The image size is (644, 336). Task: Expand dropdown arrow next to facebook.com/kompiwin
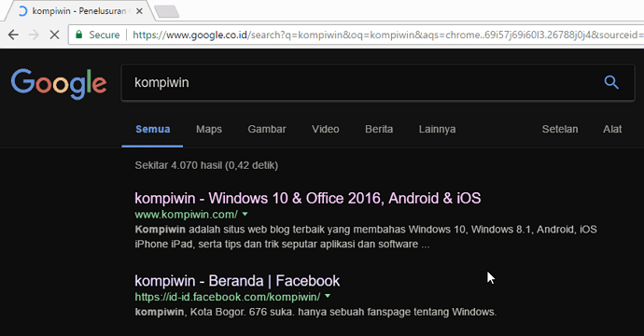(328, 296)
